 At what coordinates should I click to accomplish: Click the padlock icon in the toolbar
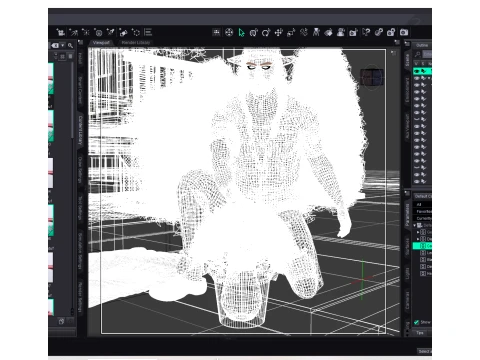[391, 32]
